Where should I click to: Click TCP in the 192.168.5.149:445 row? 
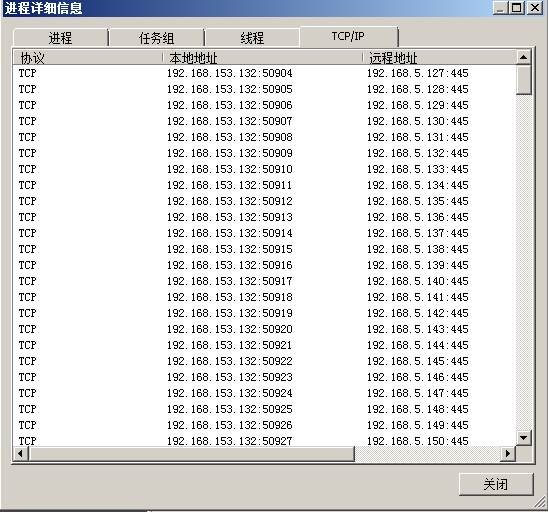pyautogui.click(x=28, y=425)
